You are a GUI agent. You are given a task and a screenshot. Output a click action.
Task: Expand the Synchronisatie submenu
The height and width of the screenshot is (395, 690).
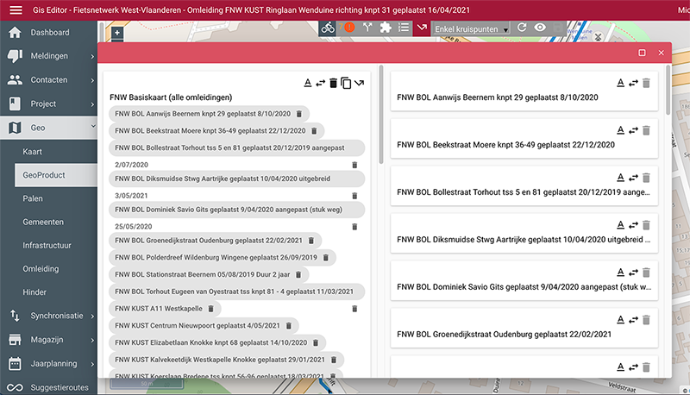pos(48,316)
